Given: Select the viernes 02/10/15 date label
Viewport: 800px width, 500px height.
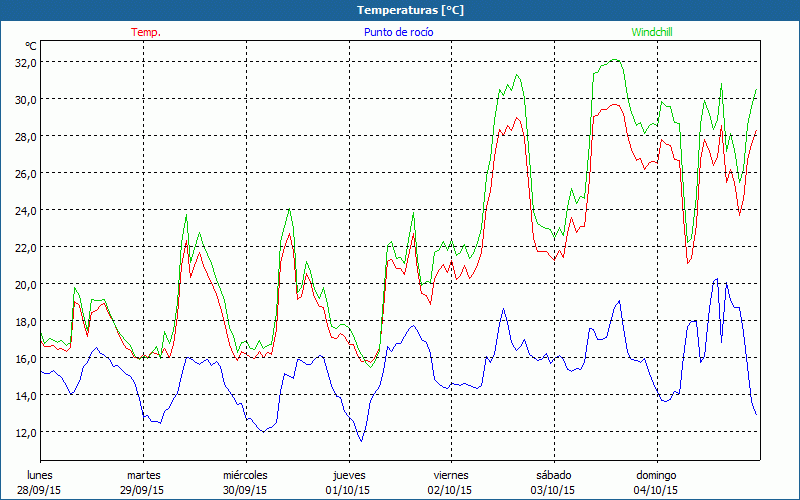Looking at the screenshot, I should [451, 482].
